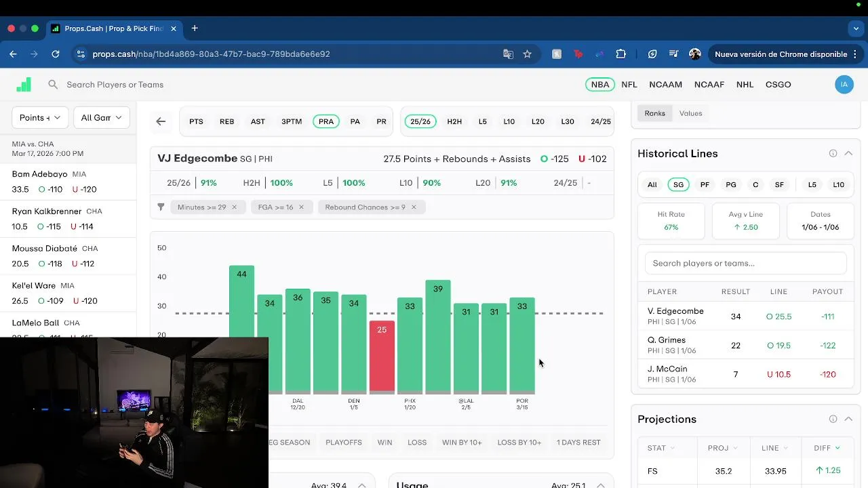
Task: Collapse the Projections panel
Action: [848, 419]
